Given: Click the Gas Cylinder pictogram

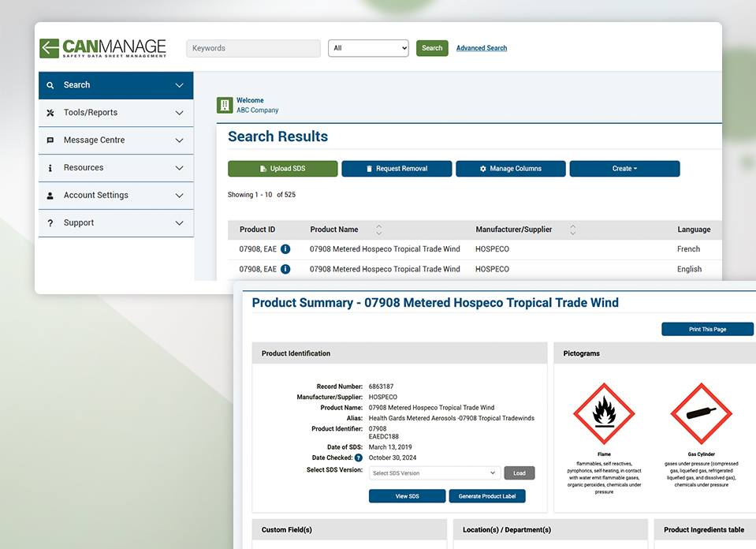Looking at the screenshot, I should pos(702,413).
